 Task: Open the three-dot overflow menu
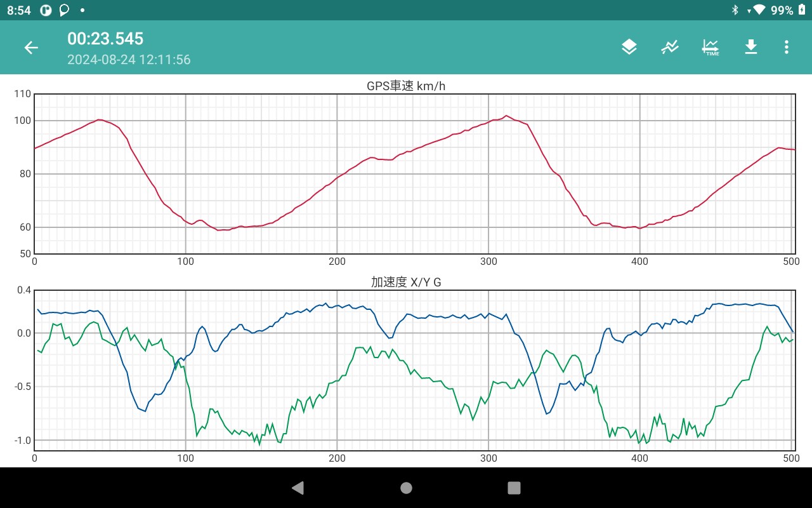[787, 47]
